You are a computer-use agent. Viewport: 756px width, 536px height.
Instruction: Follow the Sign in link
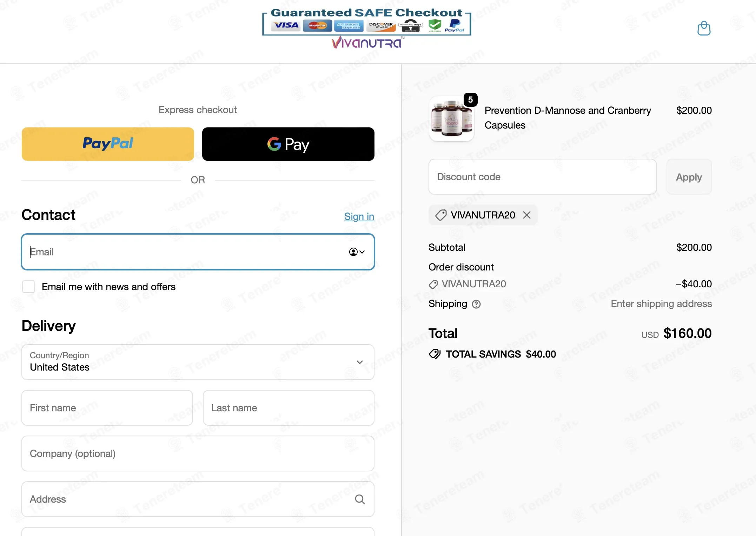(359, 216)
